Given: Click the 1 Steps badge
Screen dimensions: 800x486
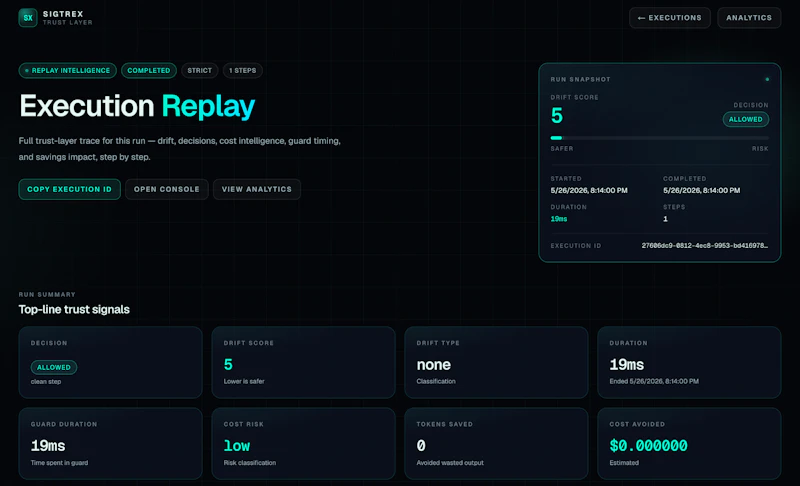Looking at the screenshot, I should point(242,70).
